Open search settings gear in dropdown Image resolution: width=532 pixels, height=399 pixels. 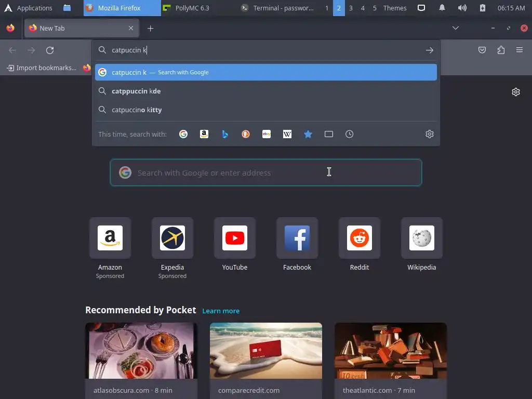click(430, 134)
